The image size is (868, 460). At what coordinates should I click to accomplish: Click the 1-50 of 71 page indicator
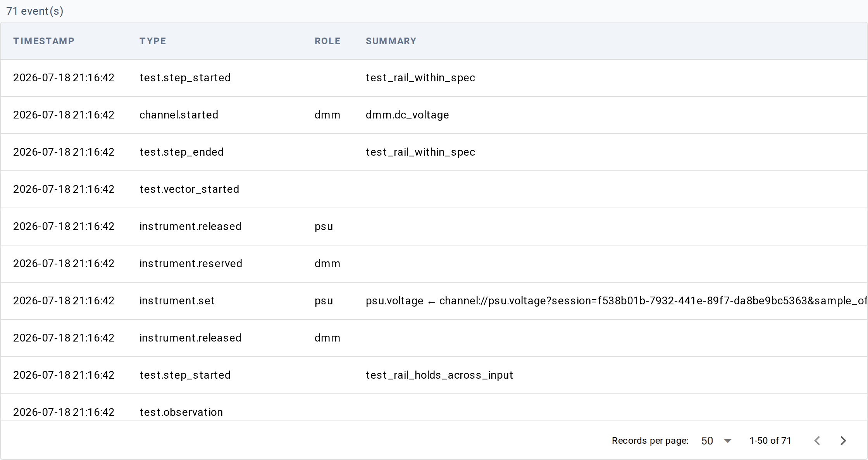(x=770, y=441)
